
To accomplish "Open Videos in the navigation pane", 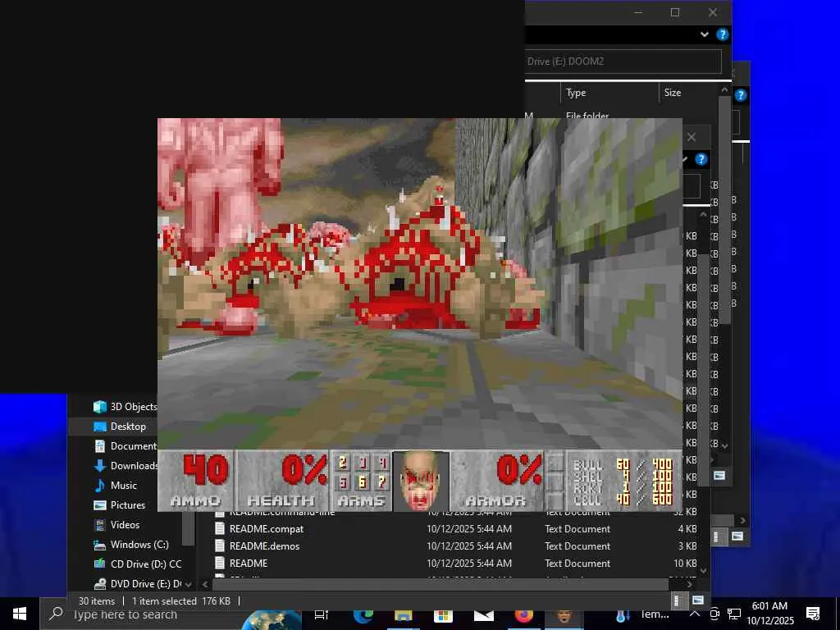I will coord(125,525).
